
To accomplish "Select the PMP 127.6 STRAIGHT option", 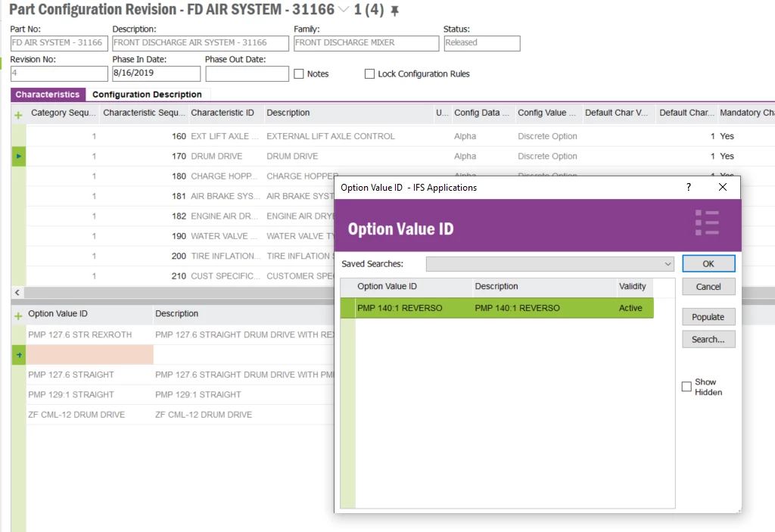I will coord(71,375).
